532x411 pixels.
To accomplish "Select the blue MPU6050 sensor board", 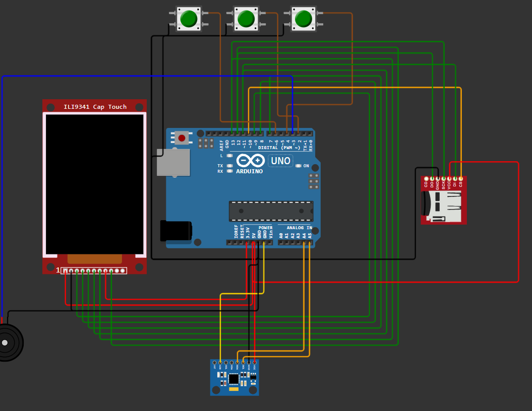I will tap(234, 377).
